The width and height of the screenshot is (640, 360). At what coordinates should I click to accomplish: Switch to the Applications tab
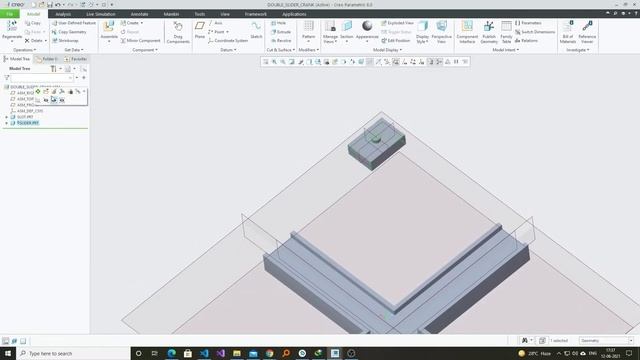[294, 14]
